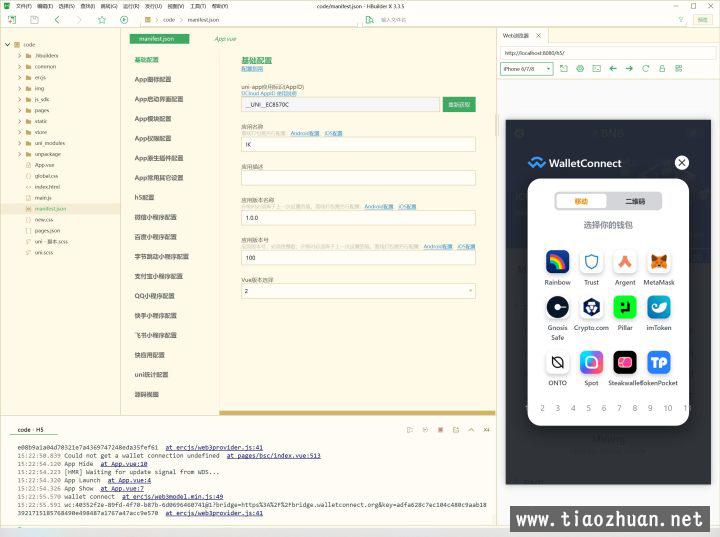Open the File menu
Image resolution: width=720 pixels, height=537 pixels.
23,6
